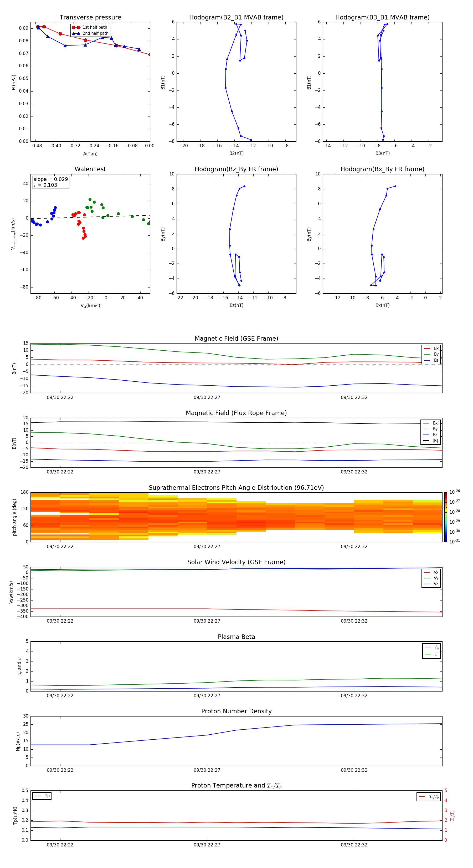Image resolution: width=473 pixels, height=868 pixels.
Task: Click the 'WalenTest' plot title
Action: click(90, 169)
